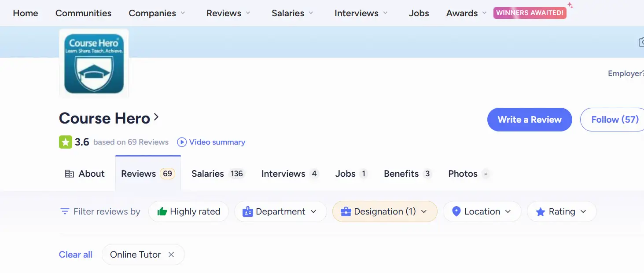This screenshot has height=273, width=644.
Task: Expand the Reviews navigation dropdown
Action: (228, 13)
